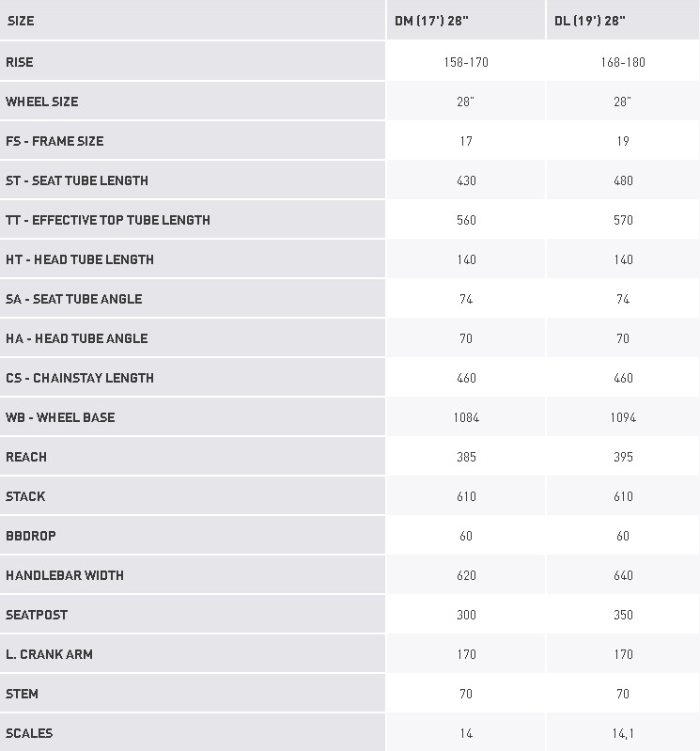This screenshot has width=700, height=751.
Task: Click the 158-170 rise value
Action: (466, 62)
